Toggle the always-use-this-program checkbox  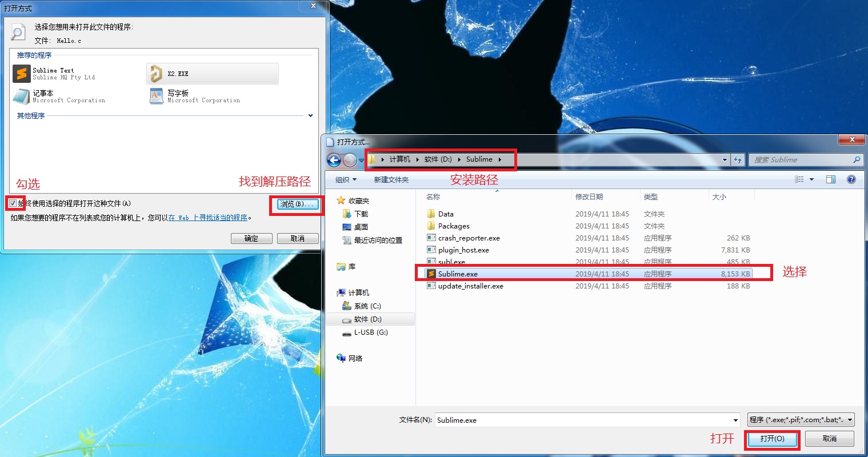coord(13,203)
